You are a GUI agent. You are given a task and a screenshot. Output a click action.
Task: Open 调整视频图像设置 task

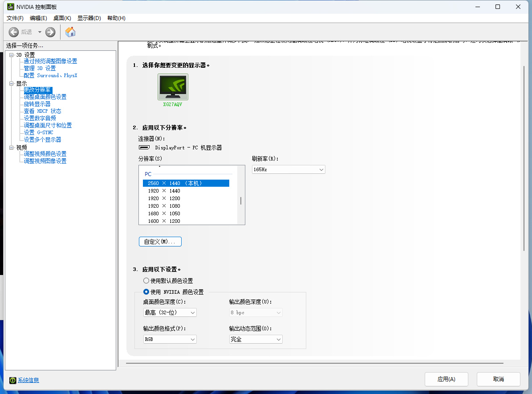(x=45, y=161)
